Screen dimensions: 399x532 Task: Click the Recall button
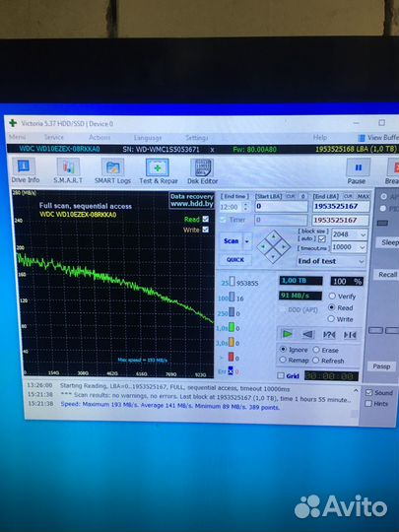click(387, 275)
